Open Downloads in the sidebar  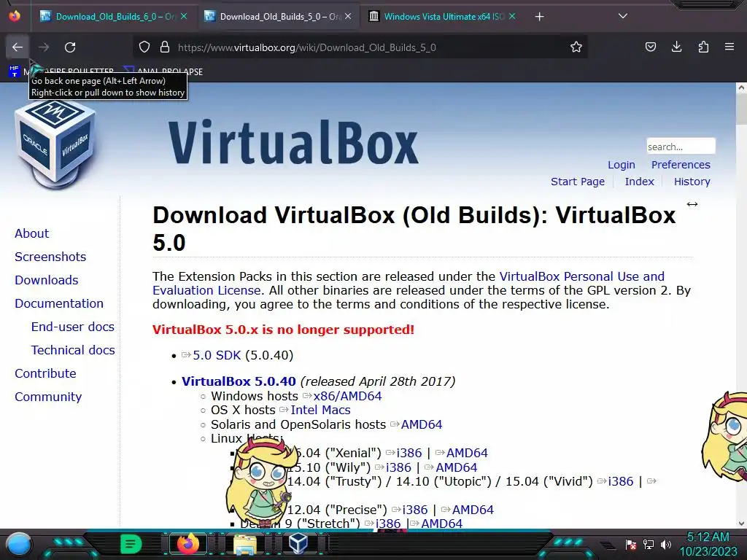click(x=46, y=280)
